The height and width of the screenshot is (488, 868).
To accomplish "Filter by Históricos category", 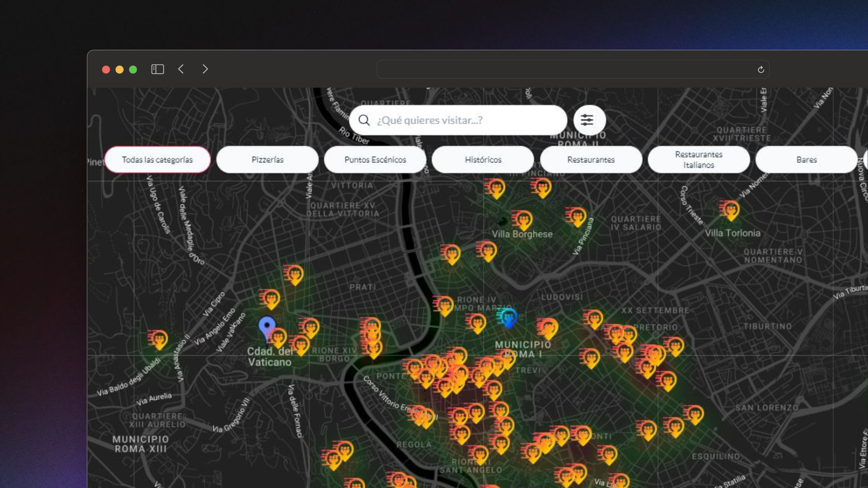I will click(x=483, y=160).
